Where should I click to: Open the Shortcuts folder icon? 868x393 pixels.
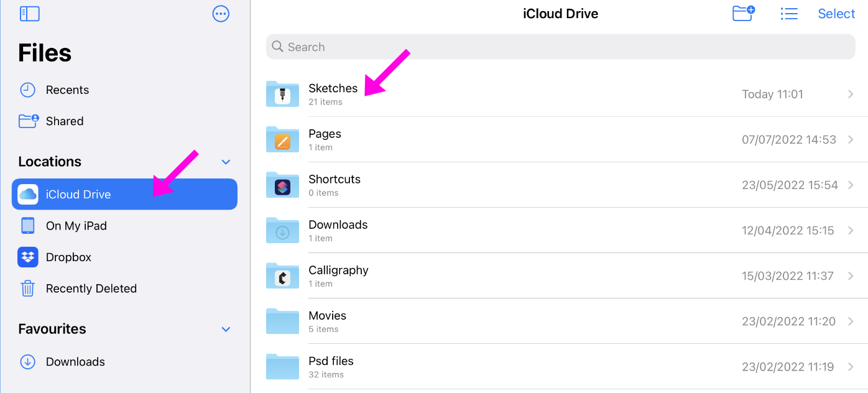[282, 185]
